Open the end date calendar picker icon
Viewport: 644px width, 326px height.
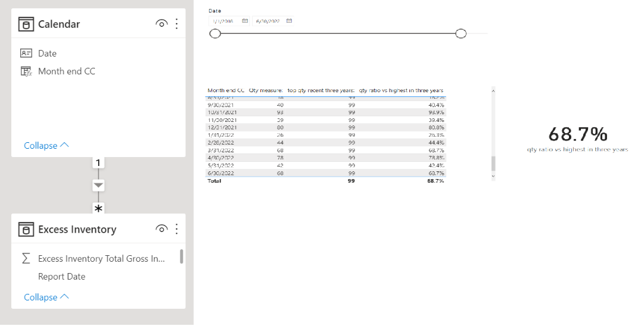289,21
